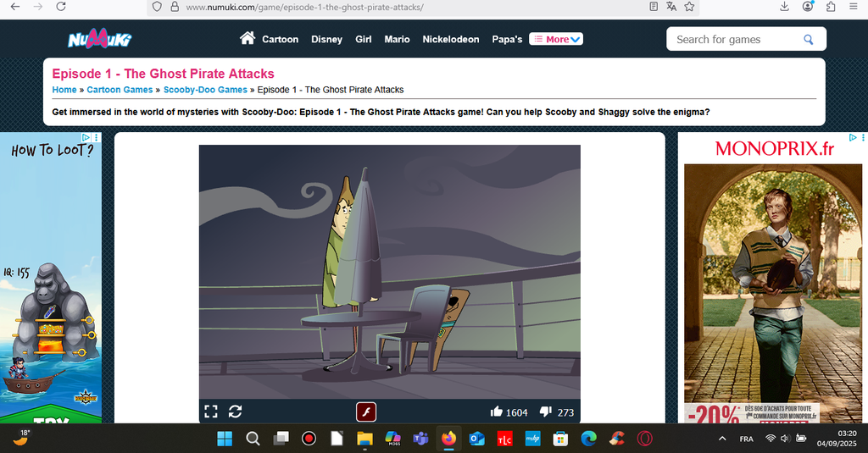Click the fullscreen icon under the game
Screen dimensions: 868x453
211,412
